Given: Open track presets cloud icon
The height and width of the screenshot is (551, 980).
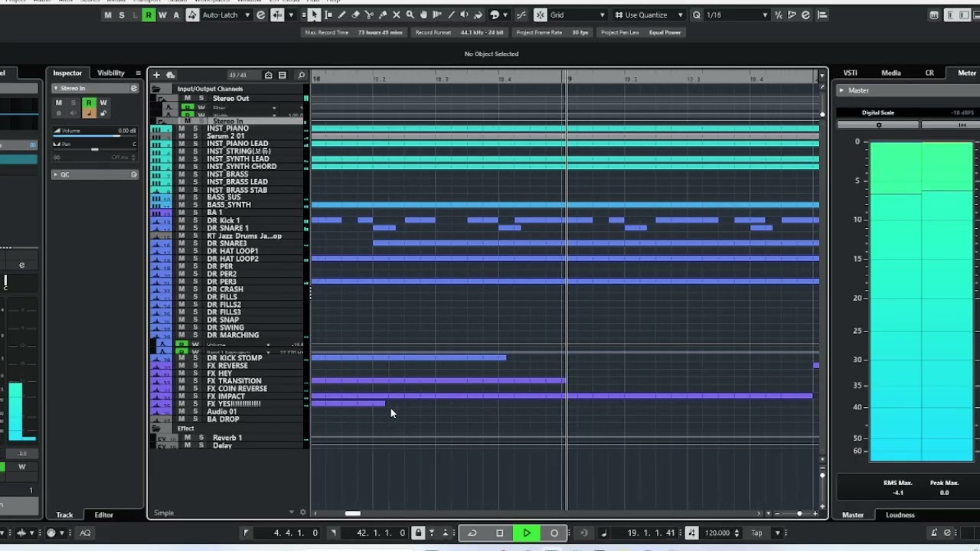Looking at the screenshot, I should pos(170,75).
